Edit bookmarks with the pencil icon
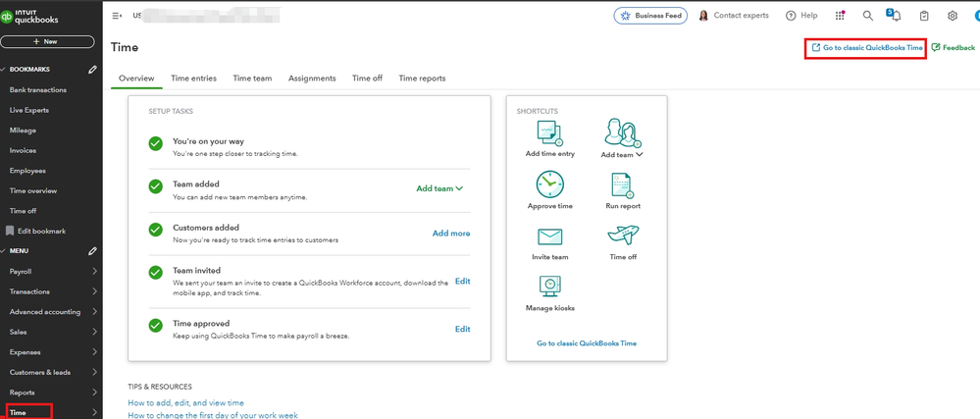The width and height of the screenshot is (980, 419). pyautogui.click(x=93, y=70)
